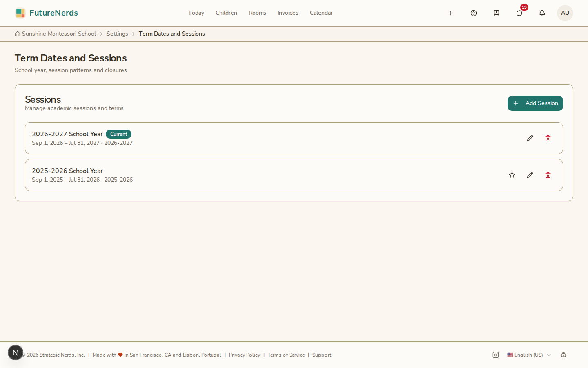Image resolution: width=588 pixels, height=368 pixels.
Task: Expand the English (US) language selector
Action: 529,355
